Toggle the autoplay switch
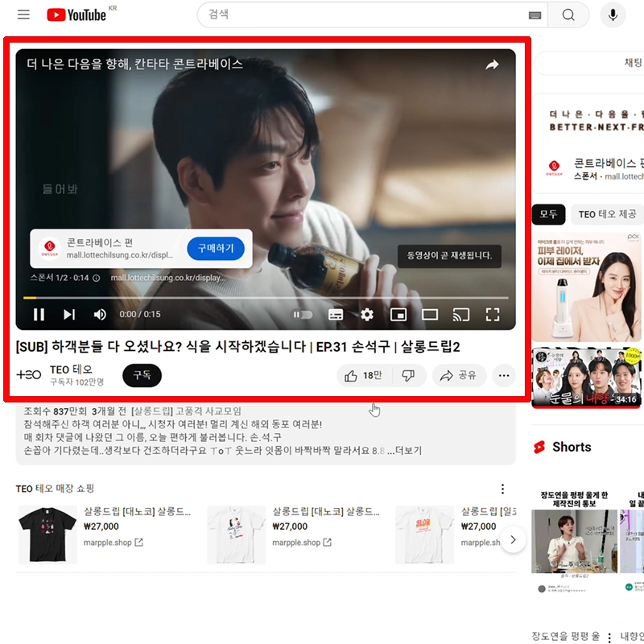The height and width of the screenshot is (644, 644). tap(302, 315)
